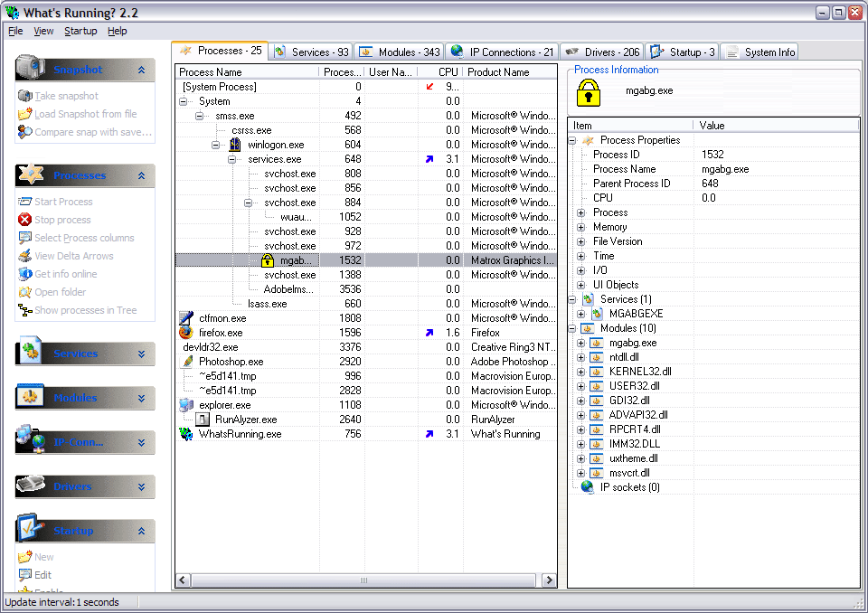
Task: Click the New startup item icon
Action: [x=25, y=557]
